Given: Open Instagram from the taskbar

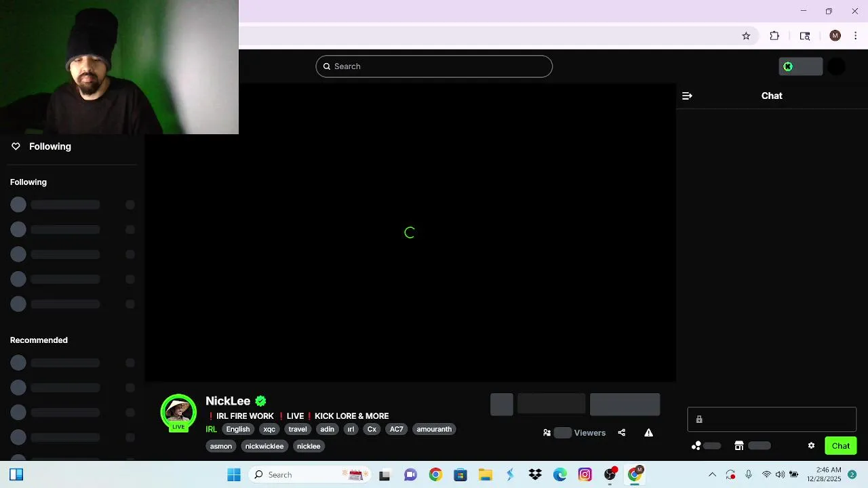Looking at the screenshot, I should (585, 474).
